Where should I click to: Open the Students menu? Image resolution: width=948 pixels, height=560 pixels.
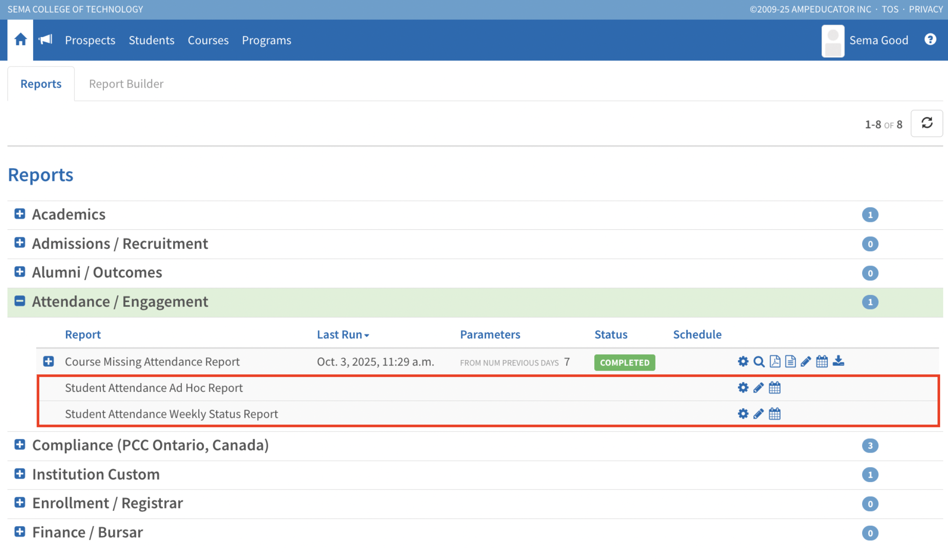point(151,40)
